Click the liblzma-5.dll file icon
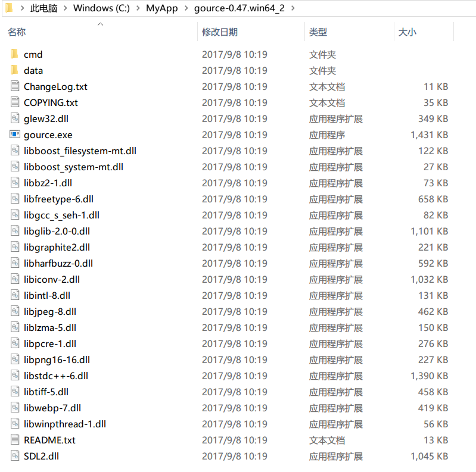This screenshot has height=472, width=476. [15, 327]
